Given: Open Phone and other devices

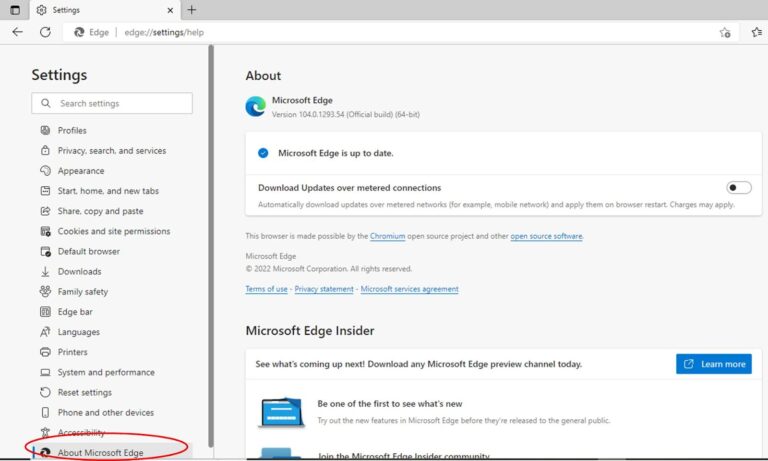Looking at the screenshot, I should (x=106, y=412).
